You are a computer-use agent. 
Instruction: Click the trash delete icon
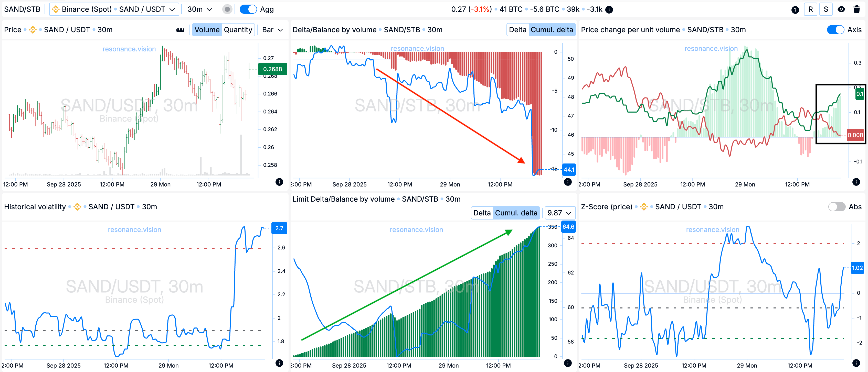click(856, 9)
